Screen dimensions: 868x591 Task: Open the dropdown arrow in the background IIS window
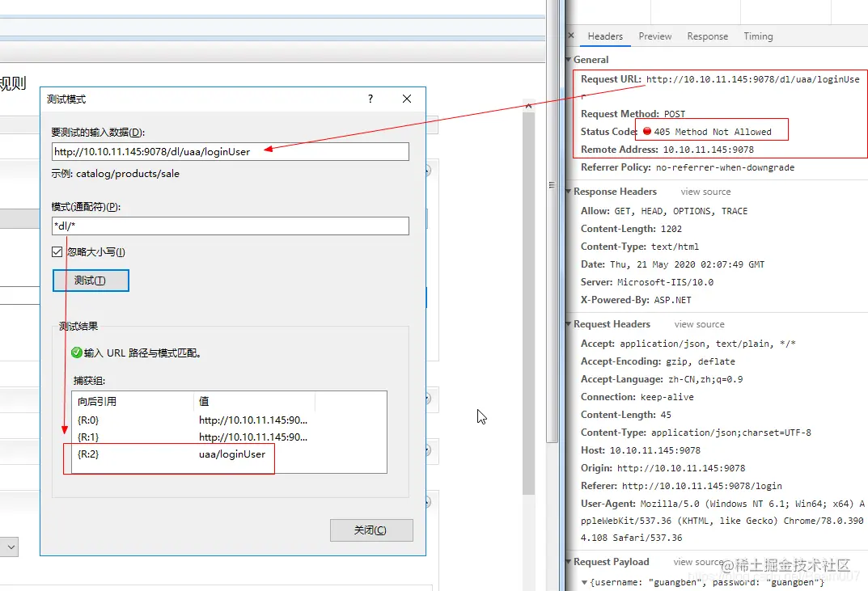(11, 547)
